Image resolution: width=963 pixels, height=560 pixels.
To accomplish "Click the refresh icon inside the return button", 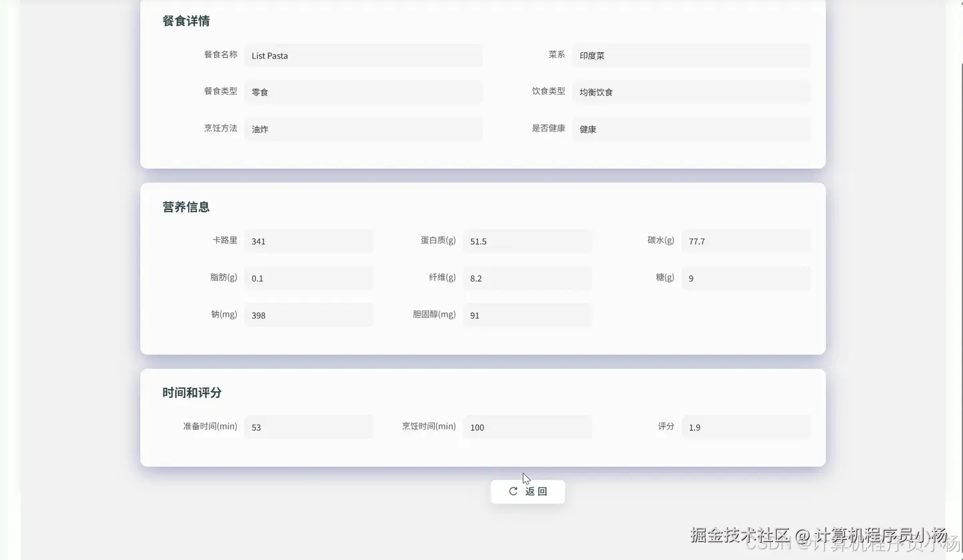I will tap(513, 491).
